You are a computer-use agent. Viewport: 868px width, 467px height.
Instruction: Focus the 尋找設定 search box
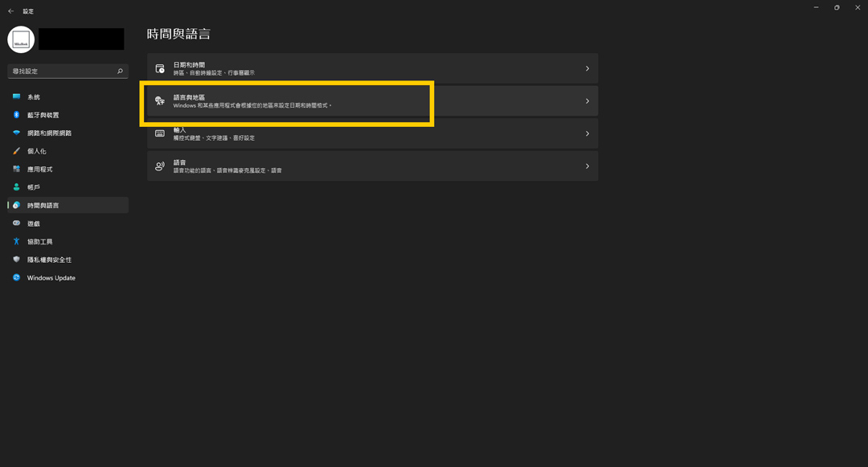[x=68, y=72]
